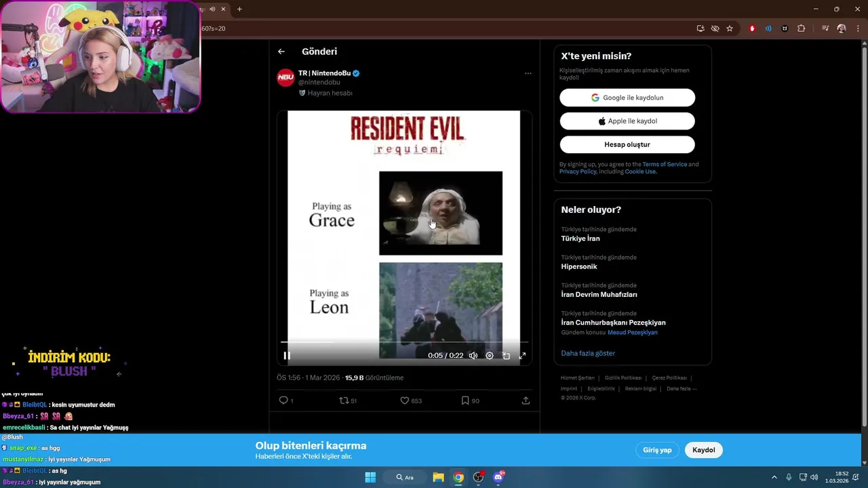The image size is (868, 488).
Task: Click Daha fazla göster
Action: click(x=588, y=353)
